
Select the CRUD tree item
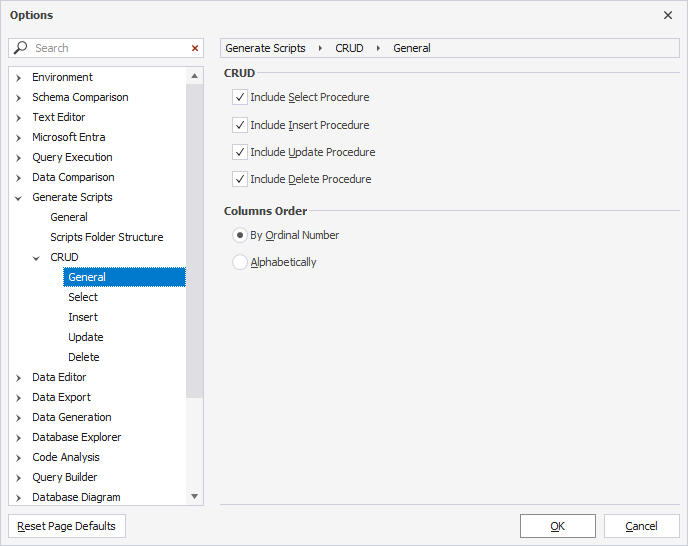(x=64, y=257)
